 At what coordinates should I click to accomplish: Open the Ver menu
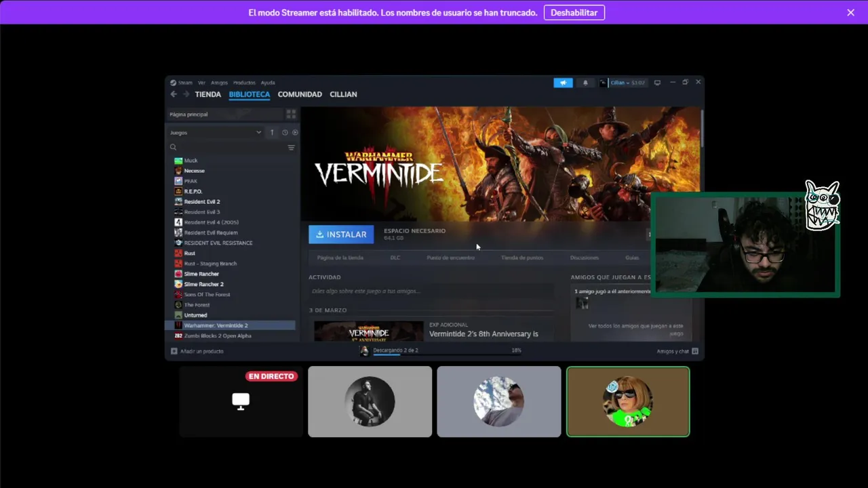tap(201, 83)
